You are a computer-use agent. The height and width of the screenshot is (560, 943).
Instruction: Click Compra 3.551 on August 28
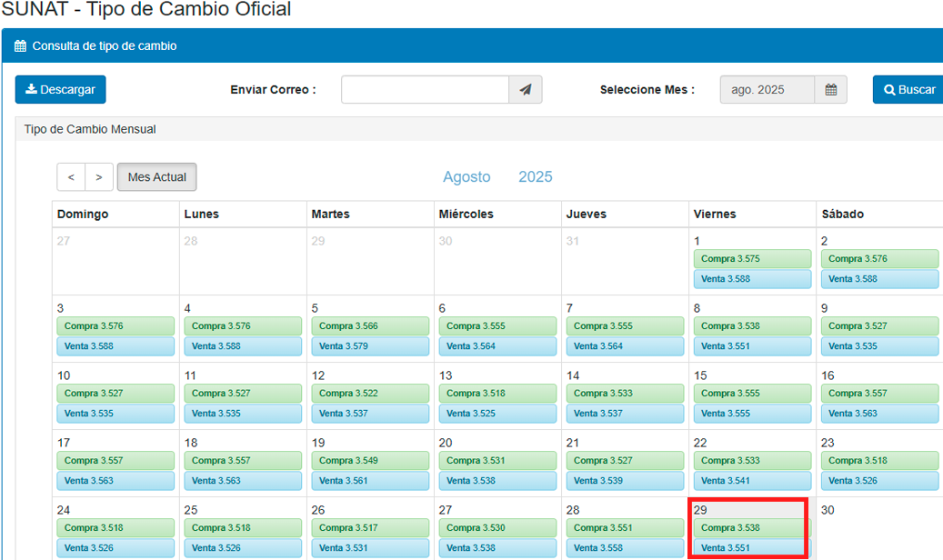[x=626, y=528]
